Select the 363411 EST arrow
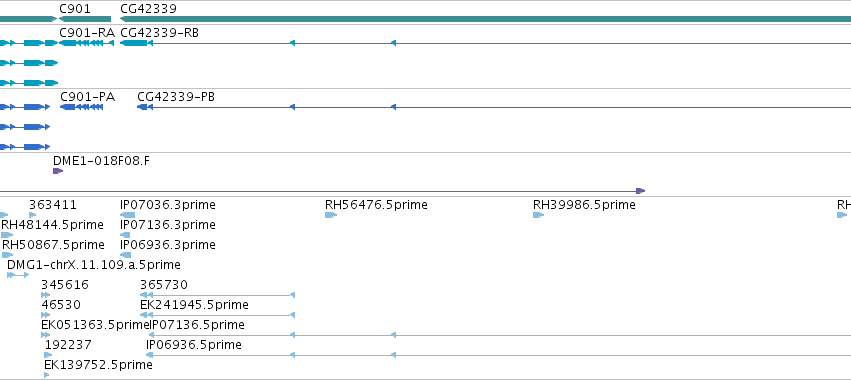This screenshot has width=851, height=380. 33,215
